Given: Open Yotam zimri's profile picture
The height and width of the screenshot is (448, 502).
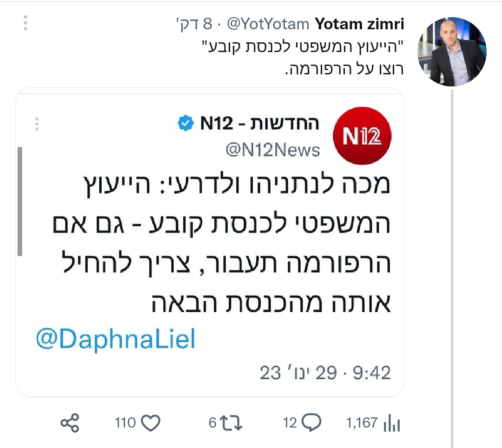Looking at the screenshot, I should pos(451,52).
